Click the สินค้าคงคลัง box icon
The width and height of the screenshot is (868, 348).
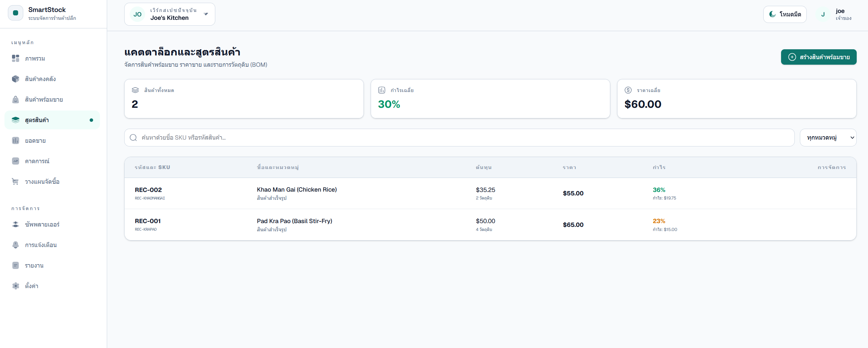pos(15,79)
